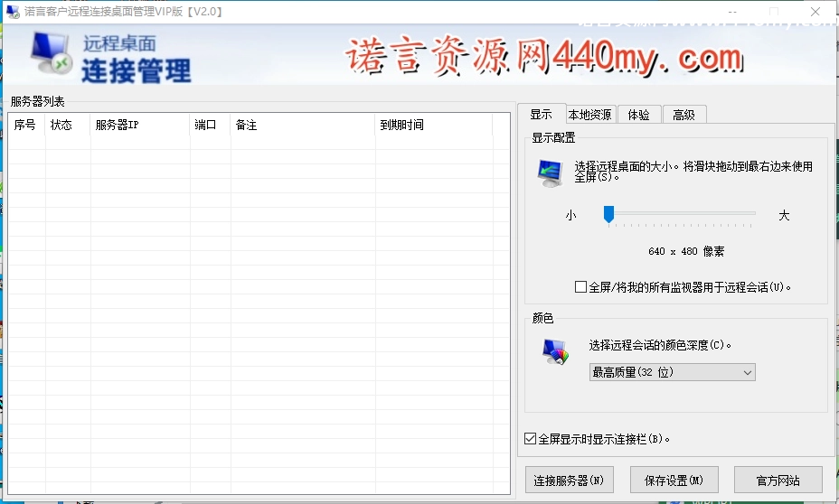The height and width of the screenshot is (504, 839).
Task: Sort list by 服务器IP column header
Action: [x=140, y=126]
